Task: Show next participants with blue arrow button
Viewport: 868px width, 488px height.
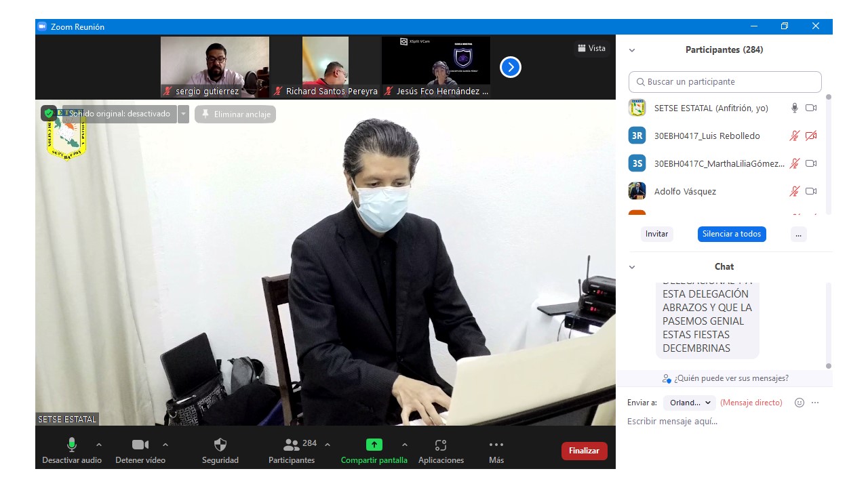Action: point(511,67)
